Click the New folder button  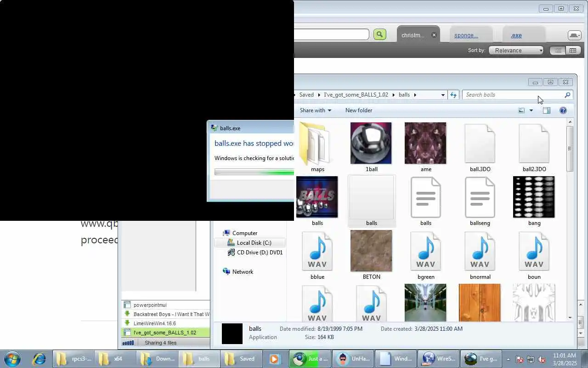359,110
